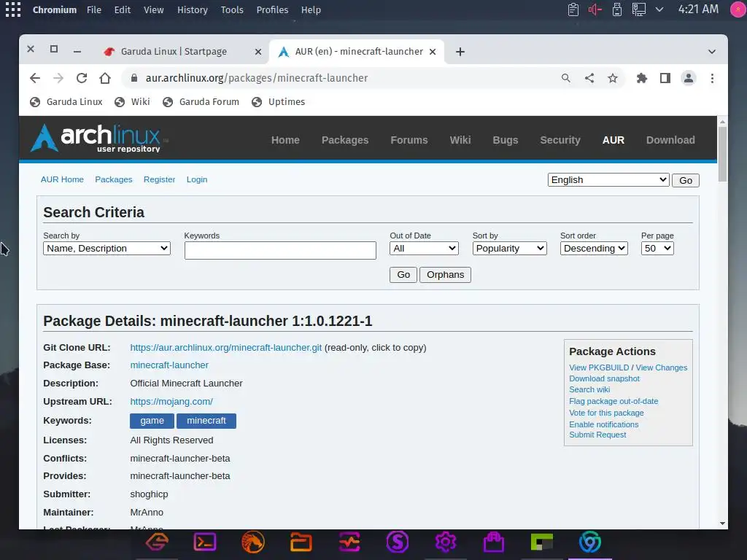Open the network display tray icon

click(x=639, y=9)
